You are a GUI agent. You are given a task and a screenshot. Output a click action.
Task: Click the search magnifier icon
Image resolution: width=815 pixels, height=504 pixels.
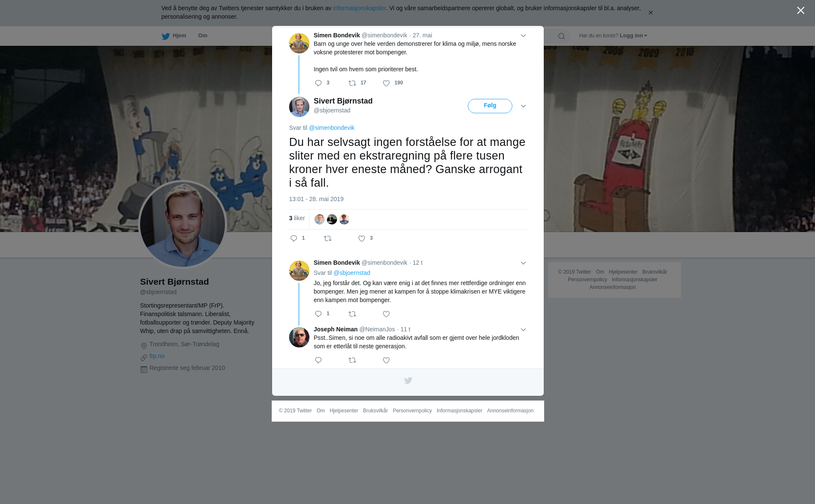[562, 36]
